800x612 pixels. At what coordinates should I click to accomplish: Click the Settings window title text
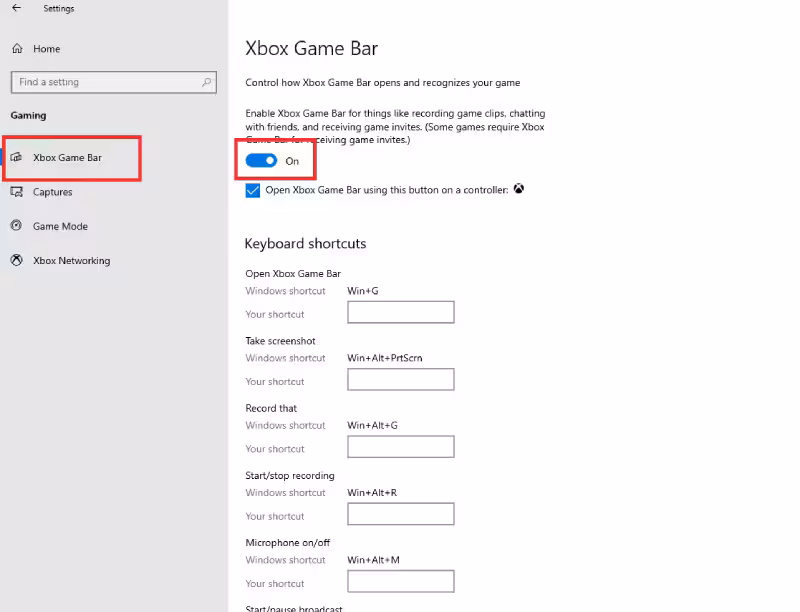(59, 9)
